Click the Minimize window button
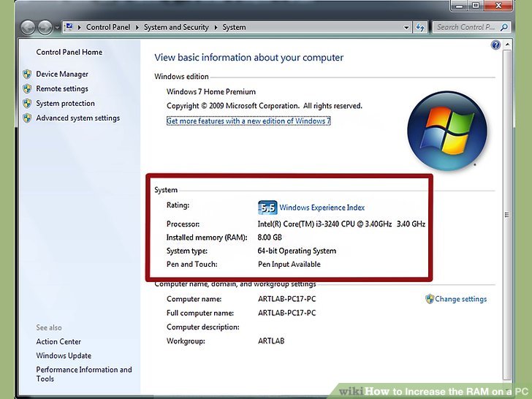 pos(460,6)
